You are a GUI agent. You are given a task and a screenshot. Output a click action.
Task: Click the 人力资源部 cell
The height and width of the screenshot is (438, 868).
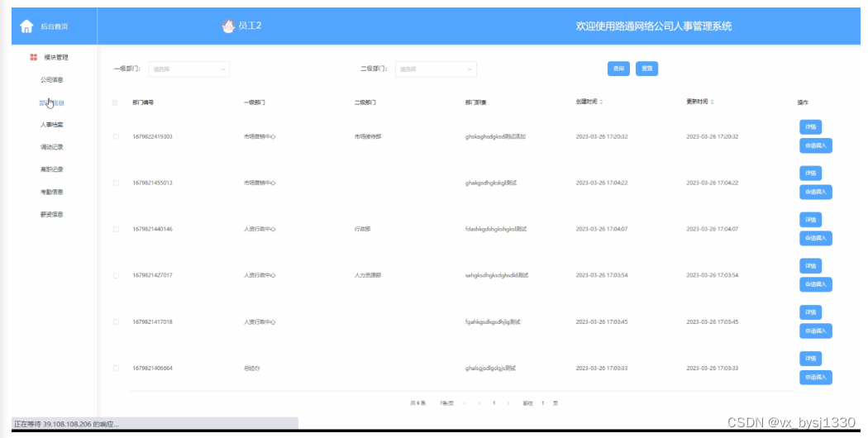(x=368, y=275)
